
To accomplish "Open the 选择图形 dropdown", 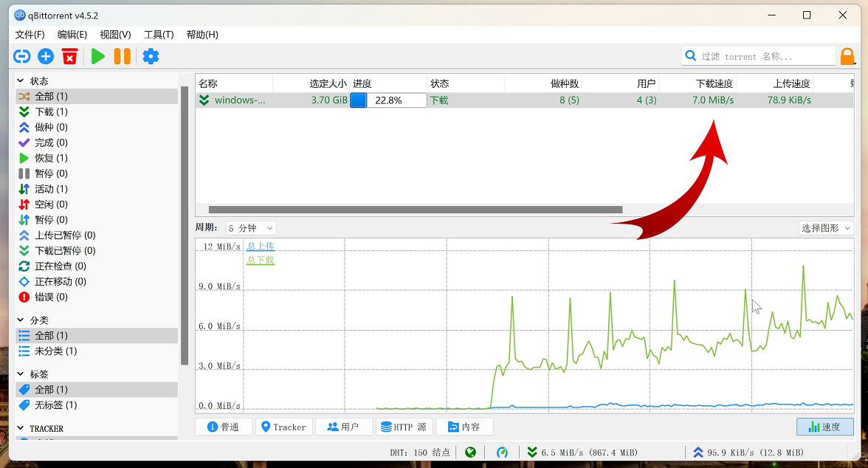I will (x=827, y=228).
